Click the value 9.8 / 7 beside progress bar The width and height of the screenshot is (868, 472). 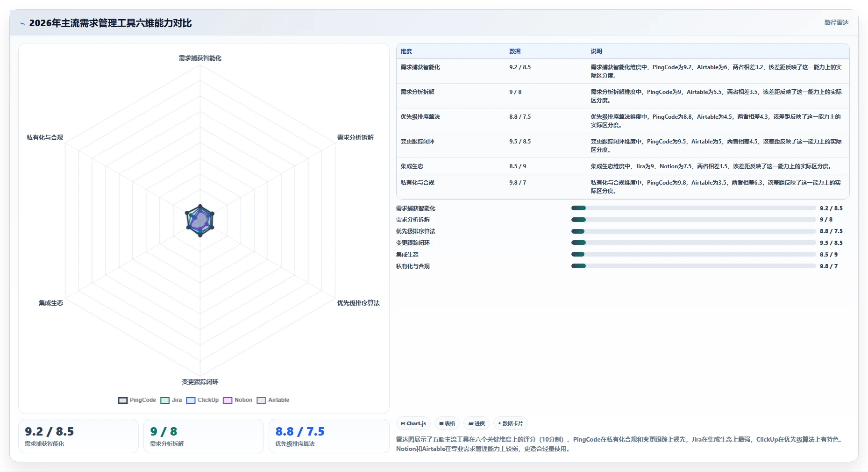click(x=829, y=266)
